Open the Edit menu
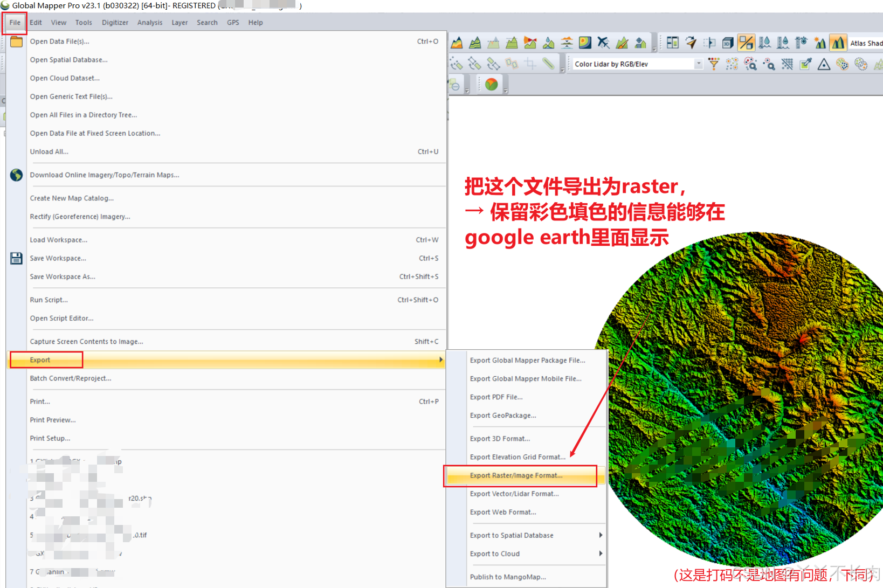Image resolution: width=883 pixels, height=588 pixels. pyautogui.click(x=36, y=23)
